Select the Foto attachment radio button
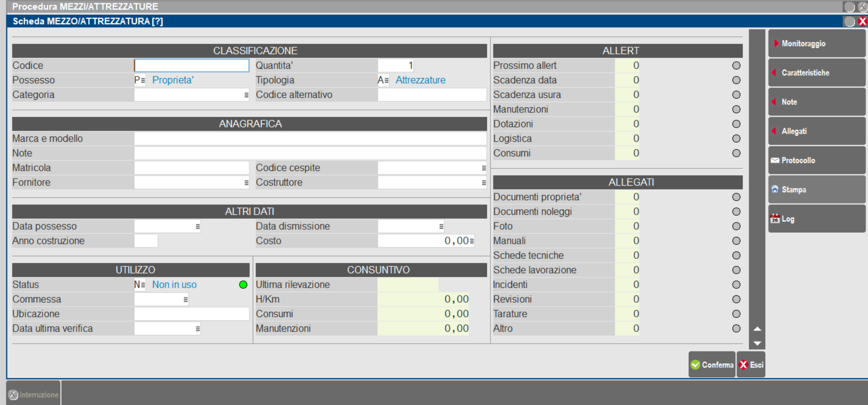Viewport: 868px width, 405px height. (736, 226)
